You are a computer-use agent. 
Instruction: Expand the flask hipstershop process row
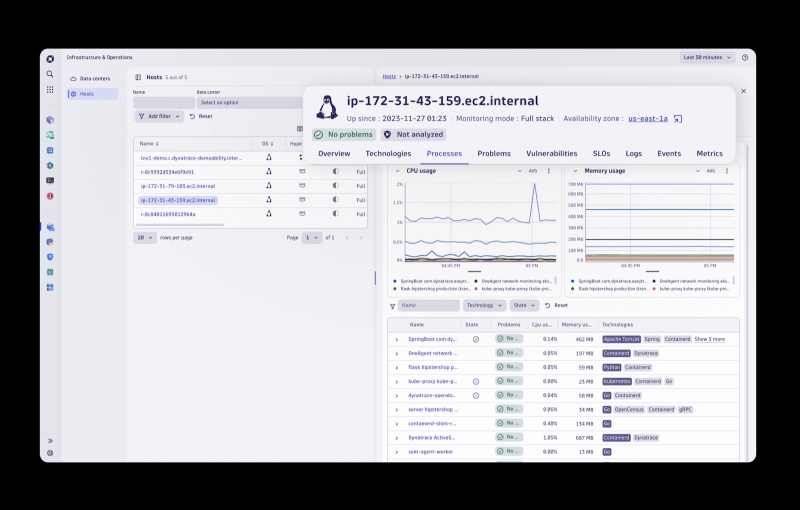(396, 368)
